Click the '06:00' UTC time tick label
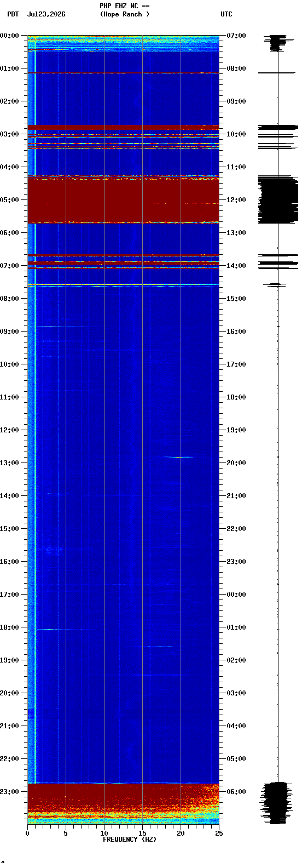Image resolution: width=302 pixels, height=868 pixels. point(236,792)
